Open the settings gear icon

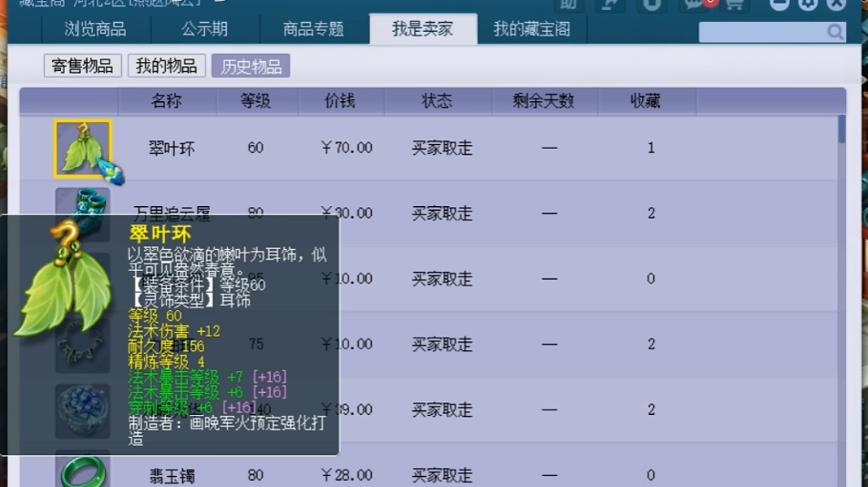click(808, 5)
